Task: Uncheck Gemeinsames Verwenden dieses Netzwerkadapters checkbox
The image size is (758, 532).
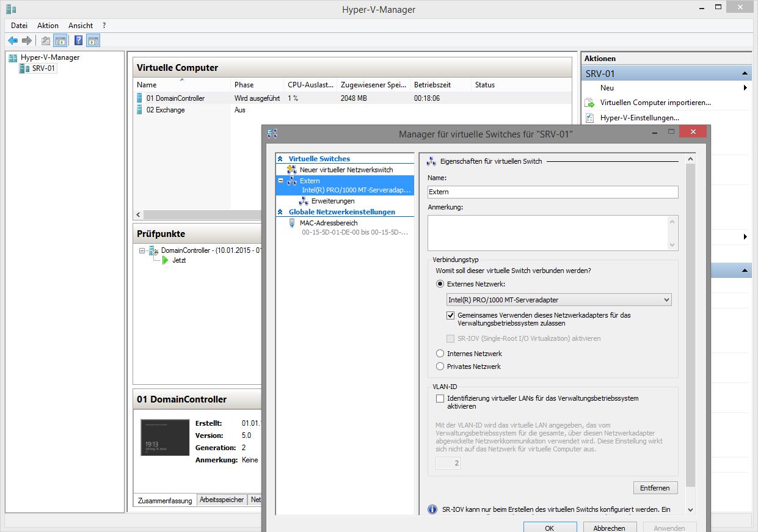Action: [451, 316]
